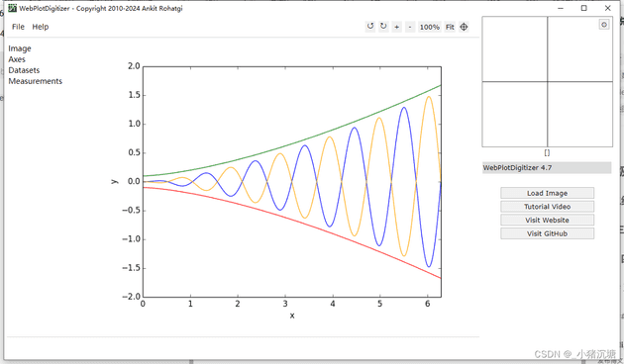This screenshot has width=624, height=364.
Task: Select Measurements in the sidebar tree
Action: pyautogui.click(x=36, y=81)
